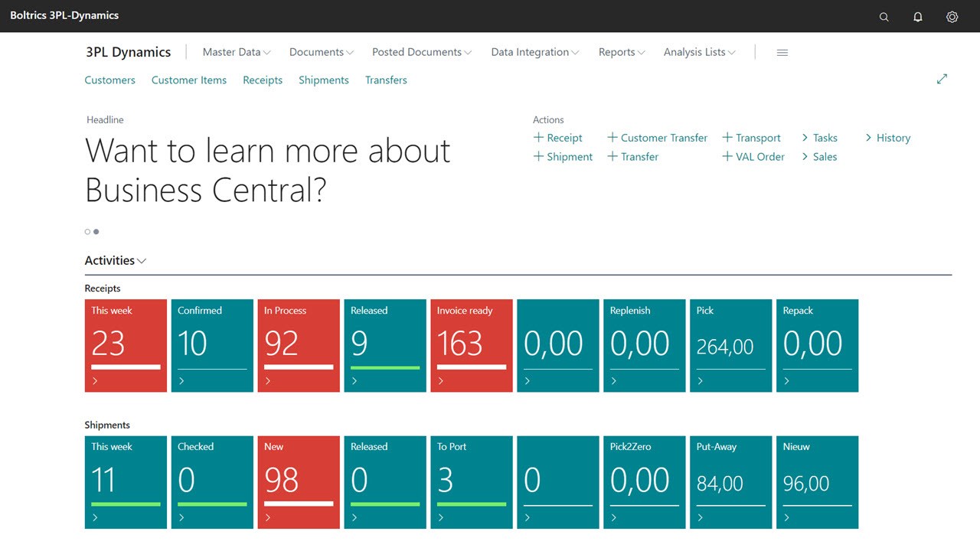Open the New shipments tile showing 98
980x551 pixels.
click(x=299, y=482)
